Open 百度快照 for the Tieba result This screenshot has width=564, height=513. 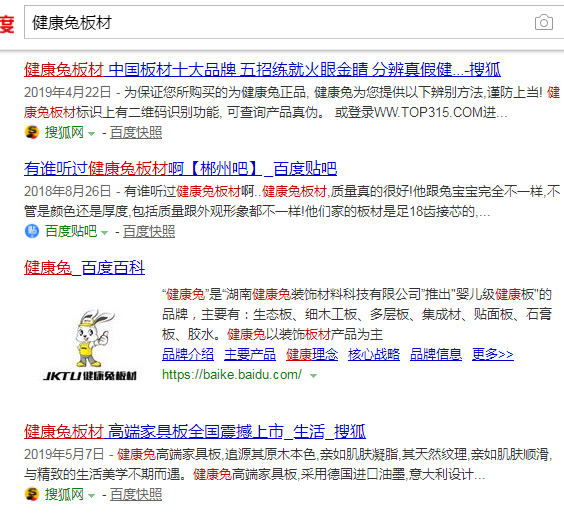[x=149, y=231]
